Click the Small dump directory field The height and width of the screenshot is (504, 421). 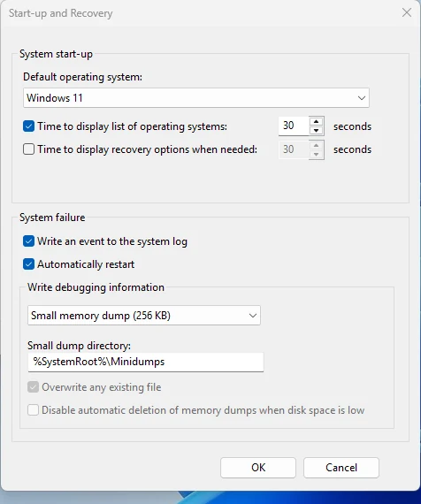tap(146, 363)
